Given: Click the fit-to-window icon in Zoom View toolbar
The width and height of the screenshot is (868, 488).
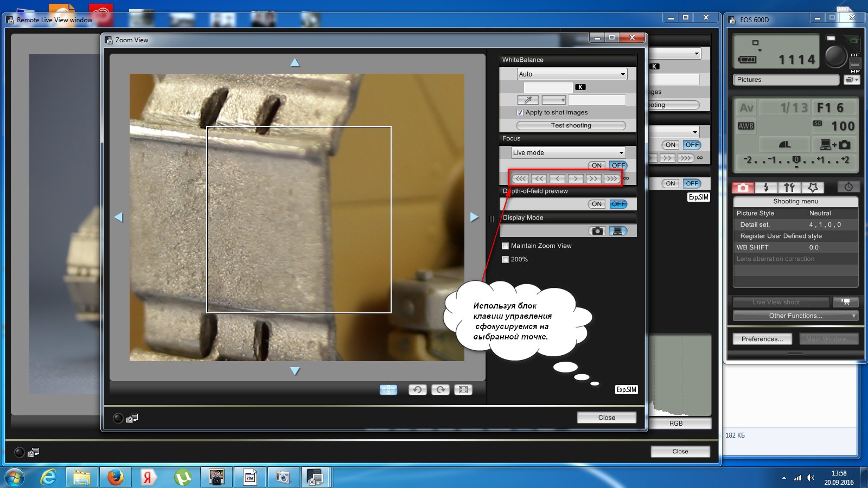Looking at the screenshot, I should [463, 389].
